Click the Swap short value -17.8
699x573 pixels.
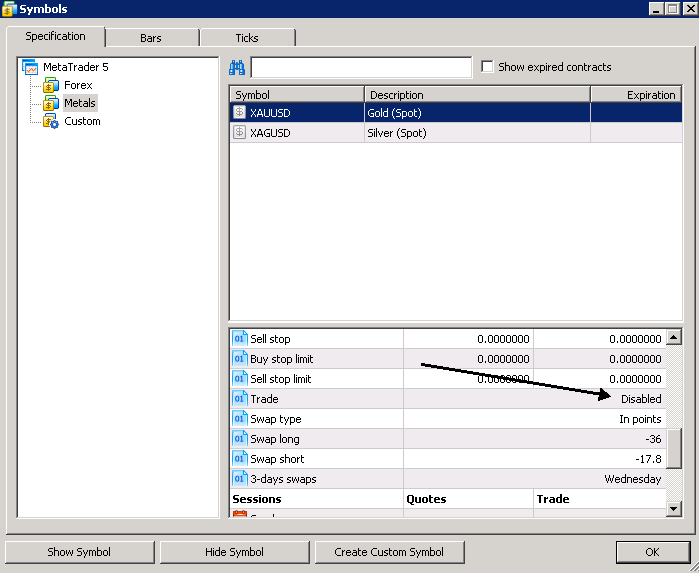[648, 459]
